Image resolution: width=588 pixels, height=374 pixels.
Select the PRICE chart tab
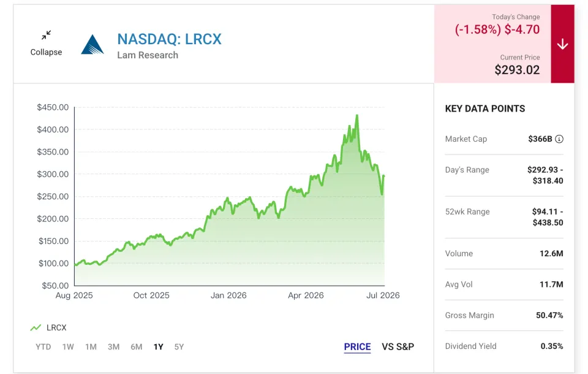point(357,346)
